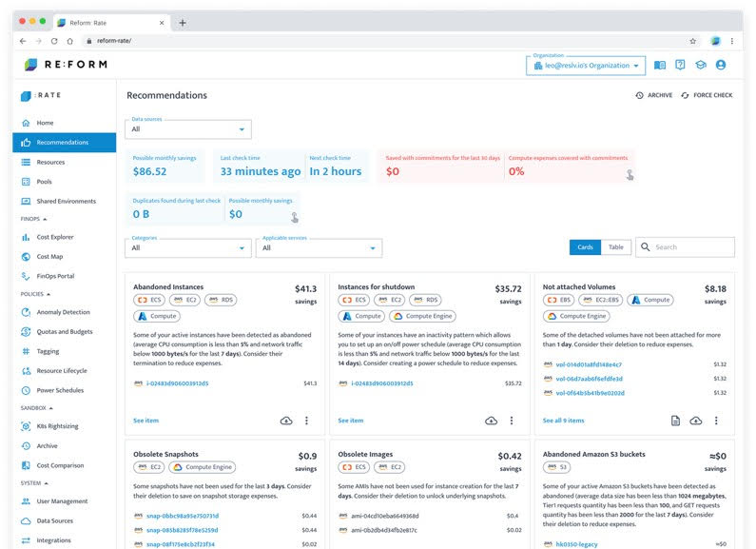The width and height of the screenshot is (756, 549).
Task: Open Not attached Volumes three-dot menu
Action: [x=716, y=421]
